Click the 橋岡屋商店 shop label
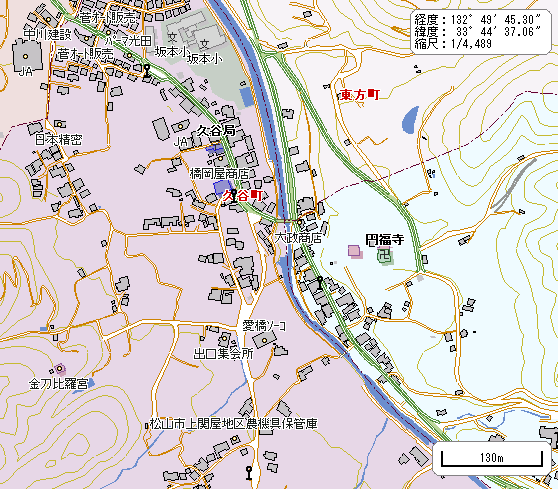Image resolution: width=558 pixels, height=489 pixels. (220, 174)
